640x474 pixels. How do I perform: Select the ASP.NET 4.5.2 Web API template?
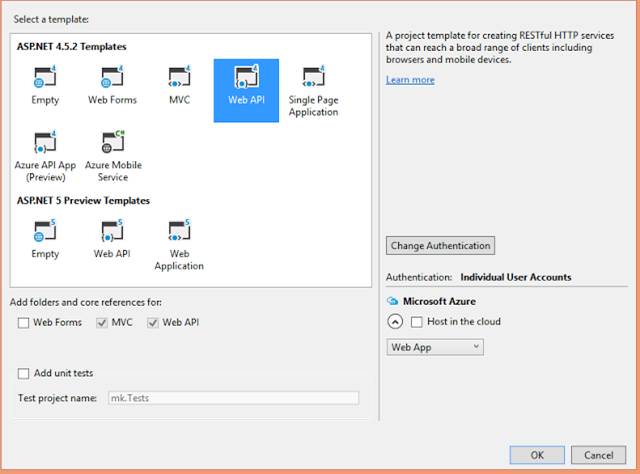(246, 90)
